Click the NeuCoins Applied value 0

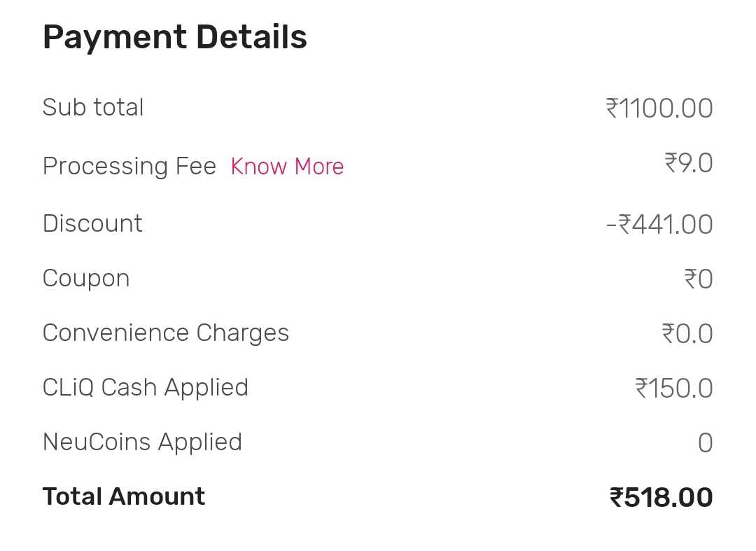tap(705, 443)
